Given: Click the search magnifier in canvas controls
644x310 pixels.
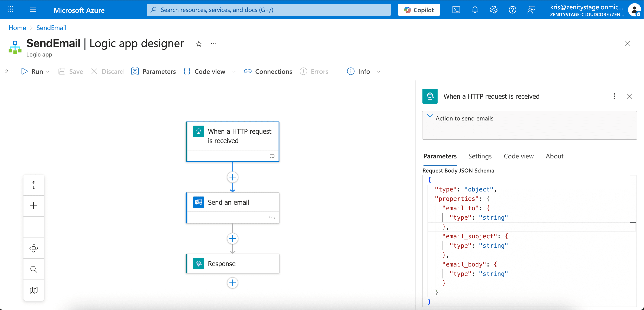Looking at the screenshot, I should (33, 269).
